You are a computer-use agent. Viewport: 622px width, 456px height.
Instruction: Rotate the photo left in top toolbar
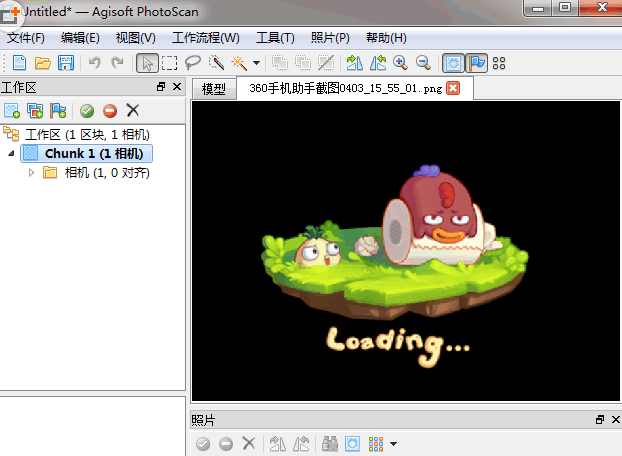tap(354, 63)
